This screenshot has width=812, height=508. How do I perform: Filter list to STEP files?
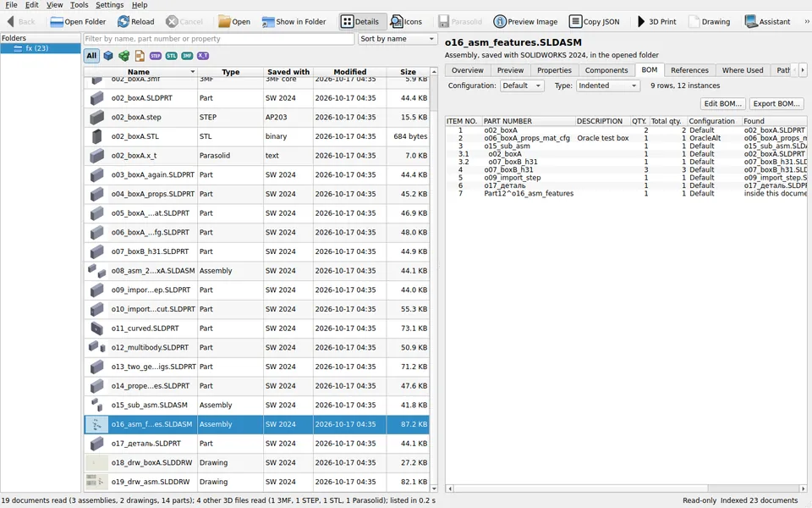pos(156,56)
